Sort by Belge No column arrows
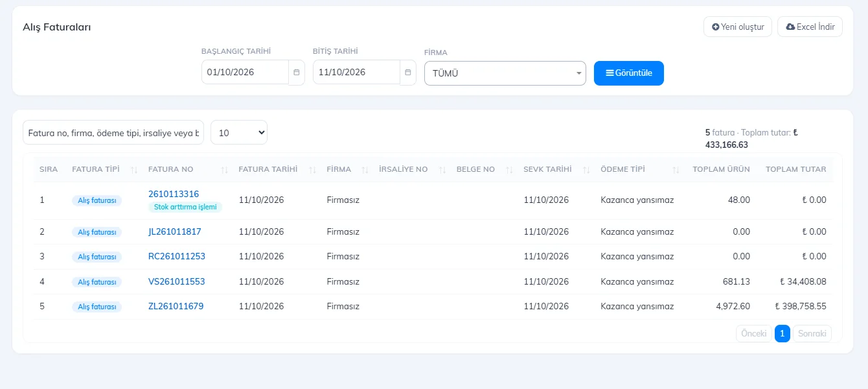 (x=509, y=170)
